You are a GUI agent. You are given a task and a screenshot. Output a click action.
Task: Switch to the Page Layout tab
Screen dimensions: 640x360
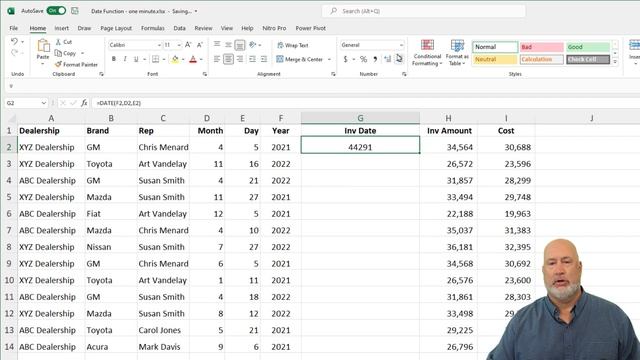tap(116, 28)
